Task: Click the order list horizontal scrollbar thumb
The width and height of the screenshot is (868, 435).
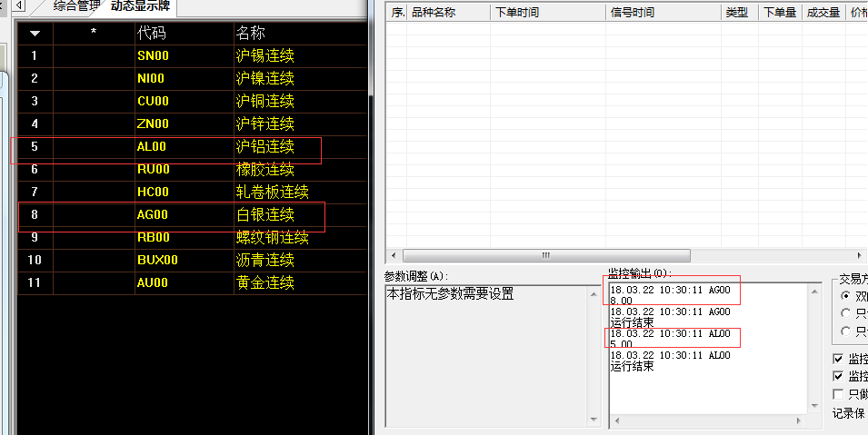Action: coord(546,256)
